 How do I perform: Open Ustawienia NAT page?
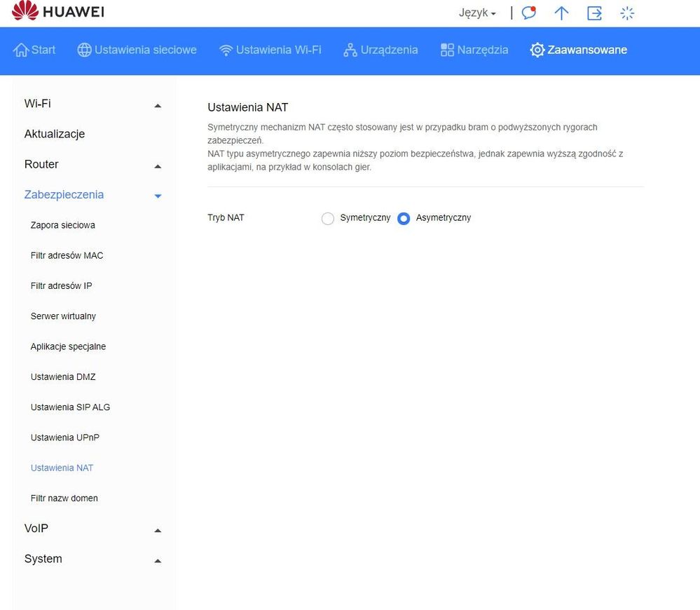click(x=62, y=468)
